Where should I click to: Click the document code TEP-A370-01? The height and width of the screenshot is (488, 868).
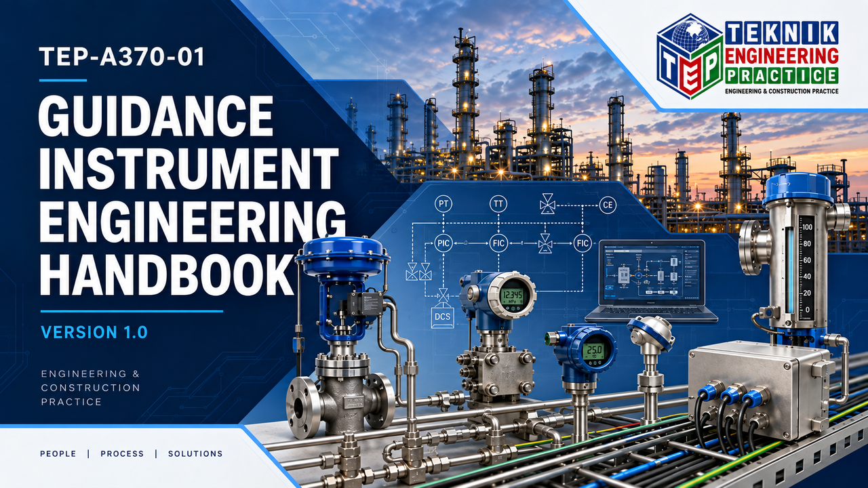pos(122,58)
